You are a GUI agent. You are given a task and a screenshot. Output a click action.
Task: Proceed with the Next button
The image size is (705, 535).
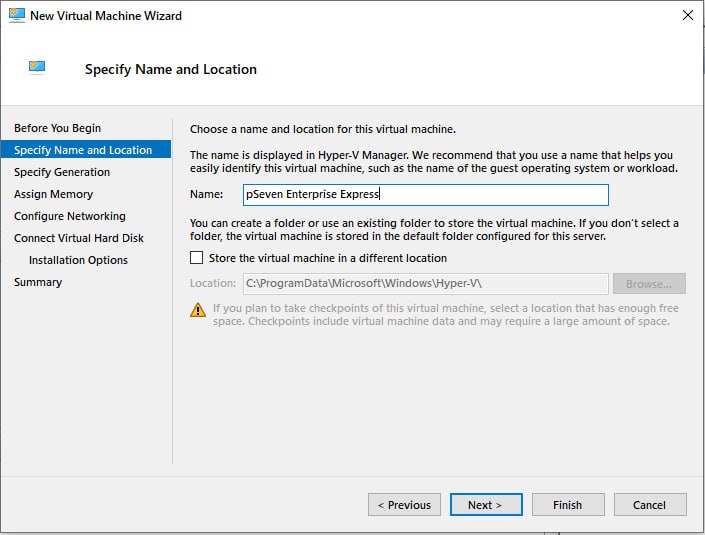pos(486,505)
